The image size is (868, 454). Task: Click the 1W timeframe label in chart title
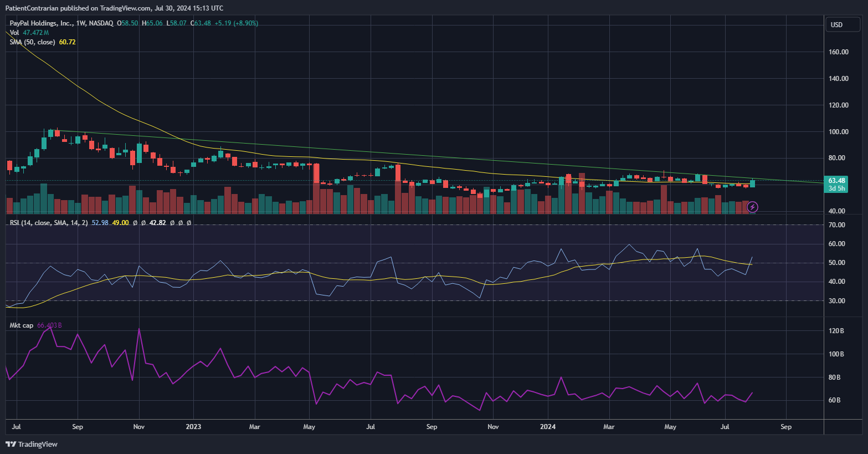pos(81,23)
